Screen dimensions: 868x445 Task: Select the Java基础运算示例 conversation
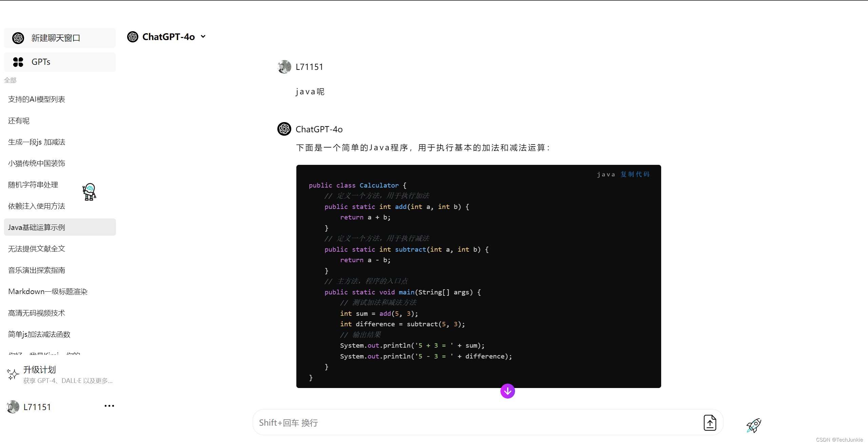[x=37, y=227]
